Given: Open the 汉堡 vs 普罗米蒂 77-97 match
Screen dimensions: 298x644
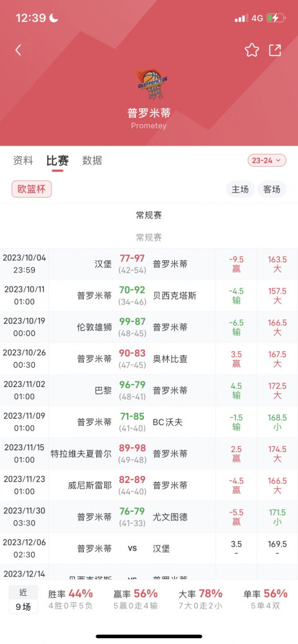Looking at the screenshot, I should click(x=149, y=264).
